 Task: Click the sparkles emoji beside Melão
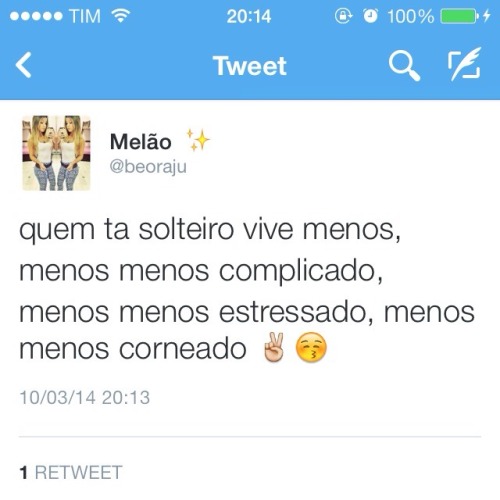[198, 140]
